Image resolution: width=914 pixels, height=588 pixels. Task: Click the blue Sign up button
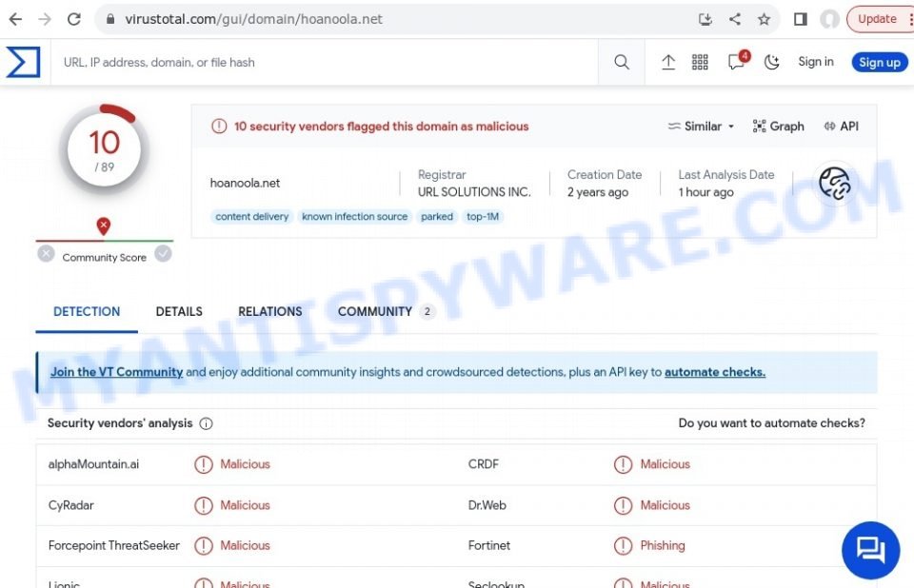pos(879,63)
